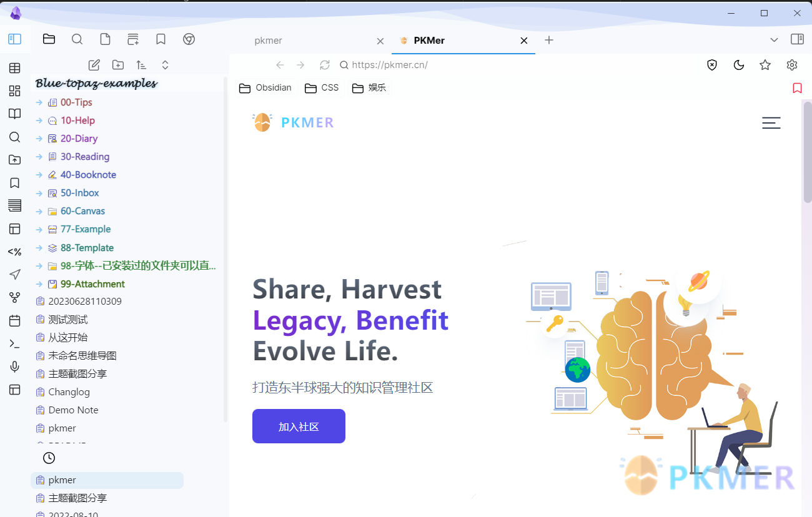Go back in the web browser

tap(280, 65)
